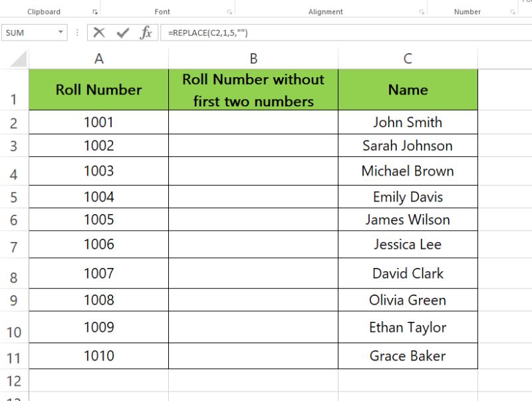The width and height of the screenshot is (532, 401).
Task: Click the row 5 header
Action: (x=13, y=196)
